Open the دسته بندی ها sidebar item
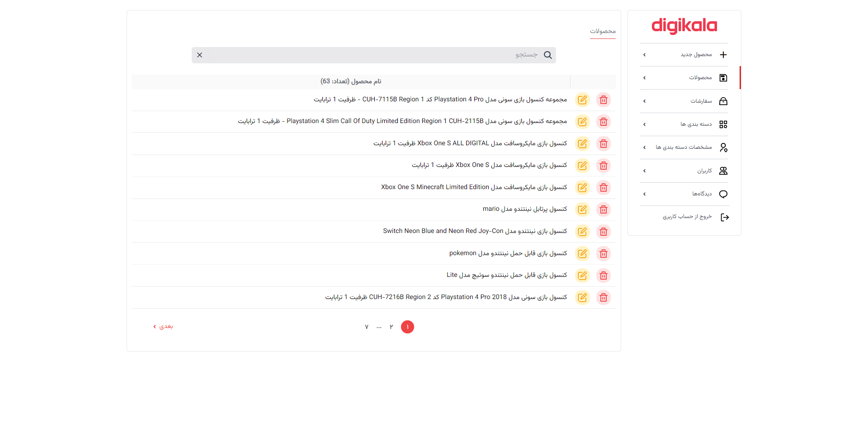868x428 pixels. (x=684, y=124)
